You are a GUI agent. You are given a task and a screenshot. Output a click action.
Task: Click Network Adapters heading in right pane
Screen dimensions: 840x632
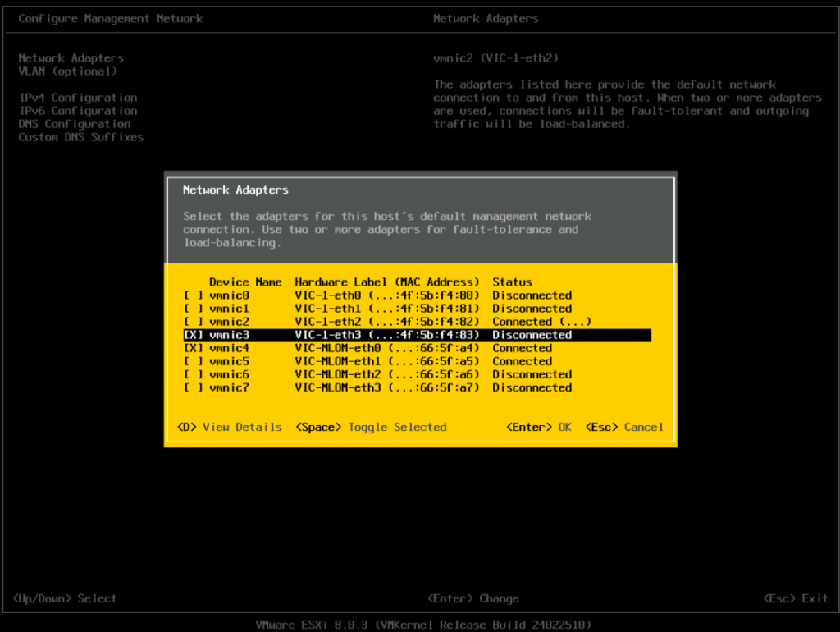486,18
